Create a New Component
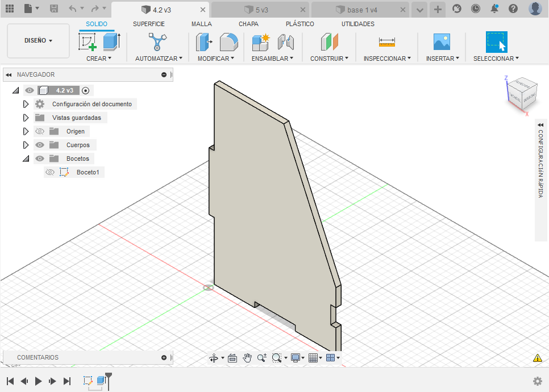Viewport: 549px width, 392px height. click(x=260, y=42)
